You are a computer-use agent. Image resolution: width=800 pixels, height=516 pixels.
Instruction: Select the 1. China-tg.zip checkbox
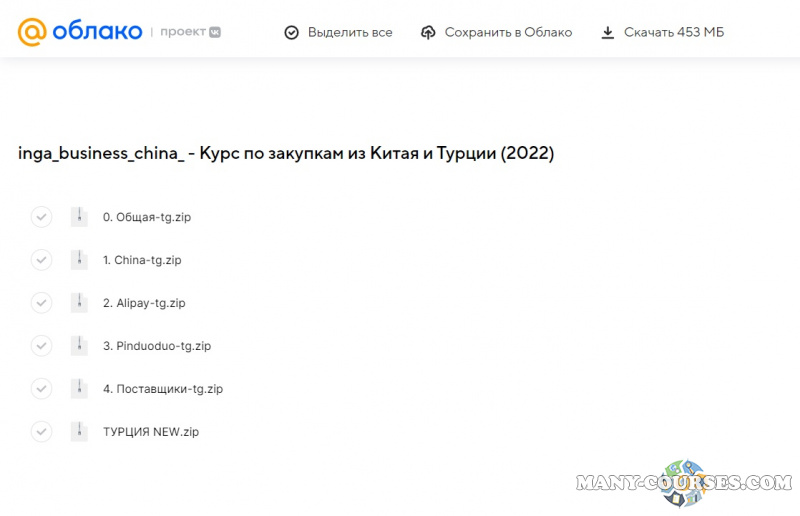tap(41, 260)
